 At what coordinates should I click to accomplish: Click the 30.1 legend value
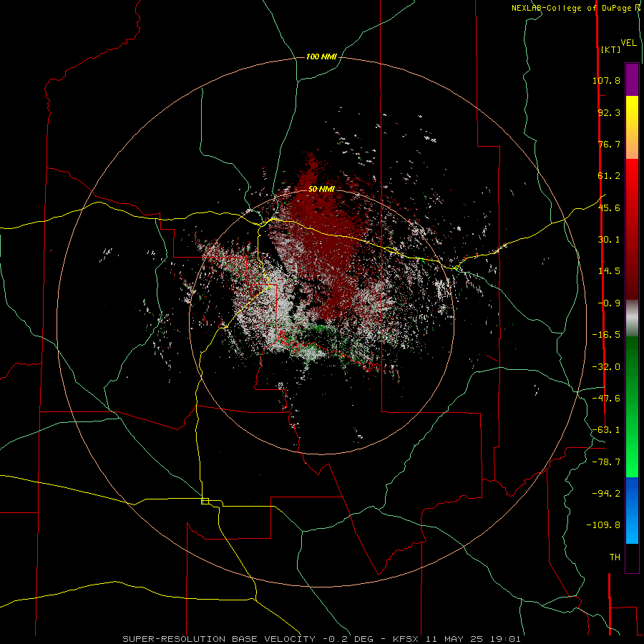click(609, 240)
